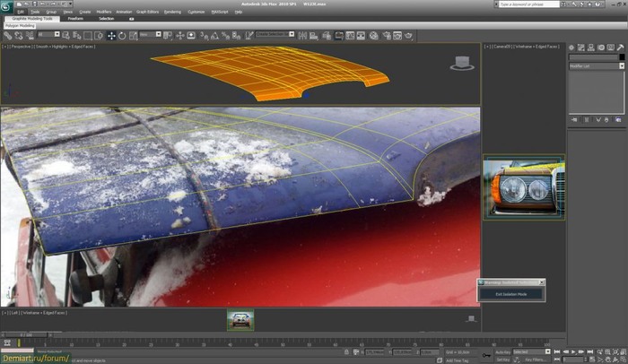Open the Create Selection Set dropdown
Viewport: 628px width, 364px height.
(x=275, y=34)
